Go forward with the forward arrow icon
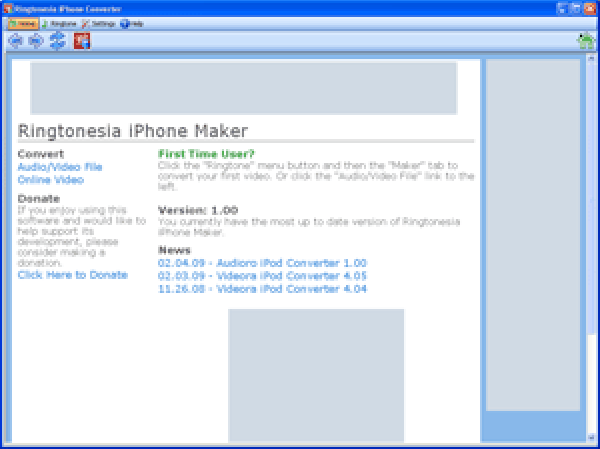 click(x=36, y=41)
